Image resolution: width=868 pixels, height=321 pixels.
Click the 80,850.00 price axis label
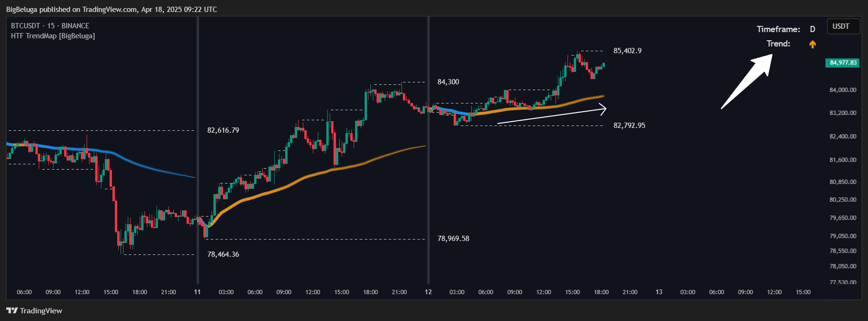pos(843,182)
